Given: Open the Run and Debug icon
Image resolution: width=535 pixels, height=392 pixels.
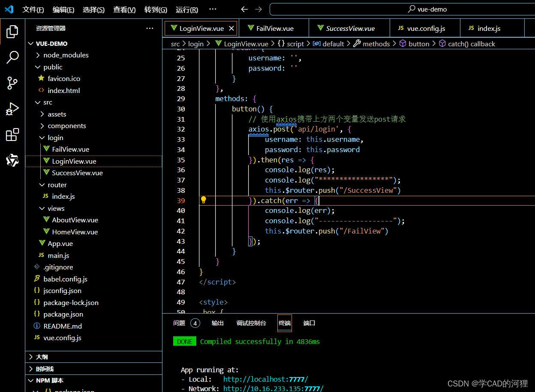Looking at the screenshot, I should pyautogui.click(x=12, y=109).
